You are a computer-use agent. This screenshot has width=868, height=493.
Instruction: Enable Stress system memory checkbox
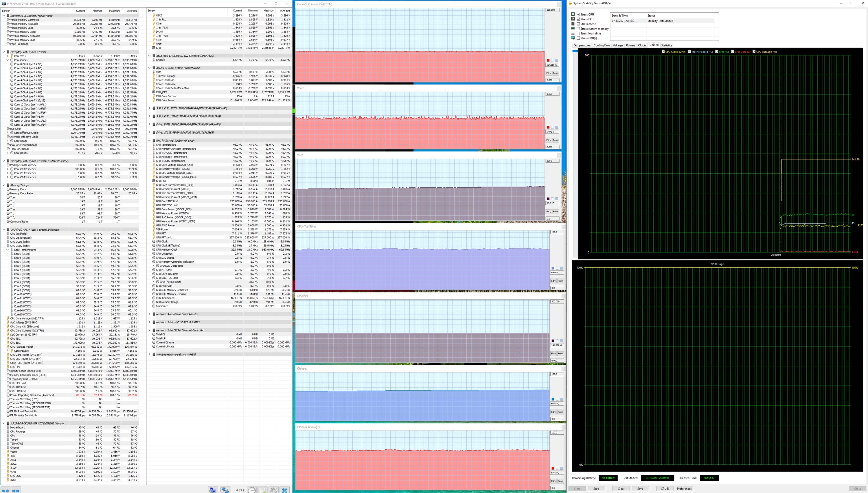click(x=578, y=29)
